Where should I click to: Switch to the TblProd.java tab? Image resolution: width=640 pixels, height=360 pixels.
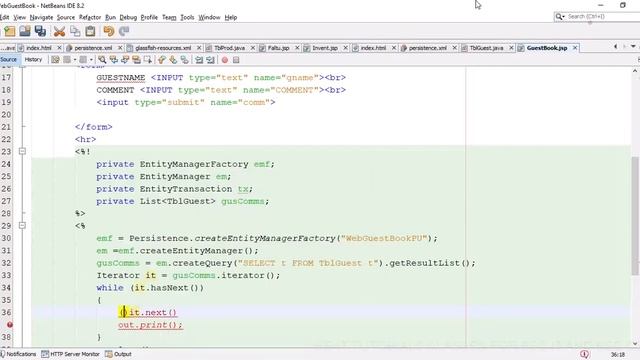229,48
